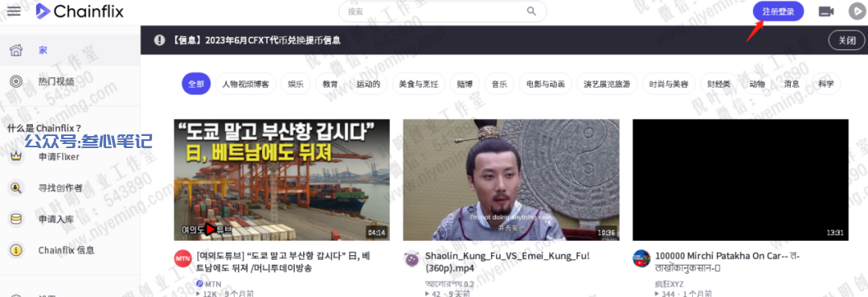868x297 pixels.
Task: Click the 寻找创作者 icon
Action: 16,188
